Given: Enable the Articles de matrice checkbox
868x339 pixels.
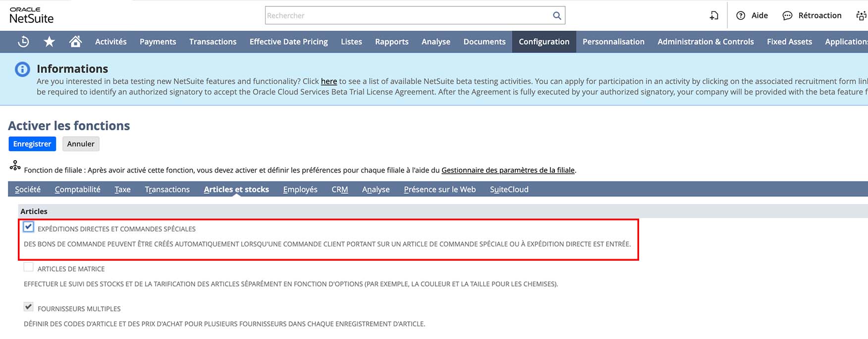Looking at the screenshot, I should (x=29, y=267).
